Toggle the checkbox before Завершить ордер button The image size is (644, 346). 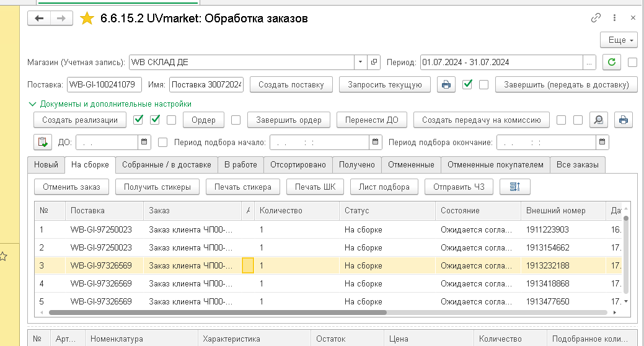[236, 120]
